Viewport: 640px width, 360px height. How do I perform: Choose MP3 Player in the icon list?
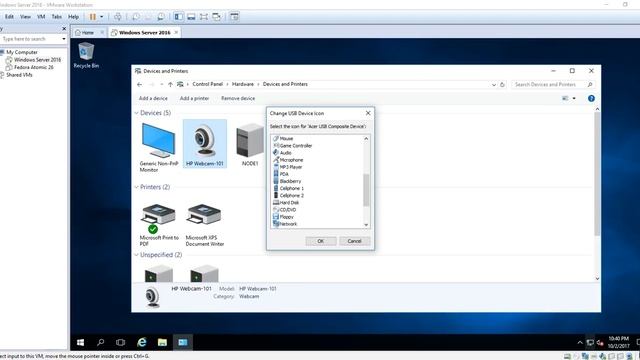288,167
